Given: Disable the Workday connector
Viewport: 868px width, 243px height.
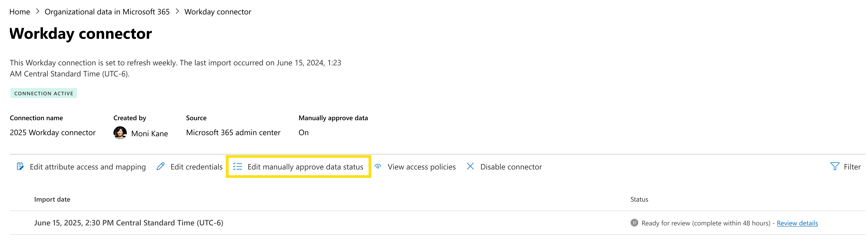Looking at the screenshot, I should [511, 166].
